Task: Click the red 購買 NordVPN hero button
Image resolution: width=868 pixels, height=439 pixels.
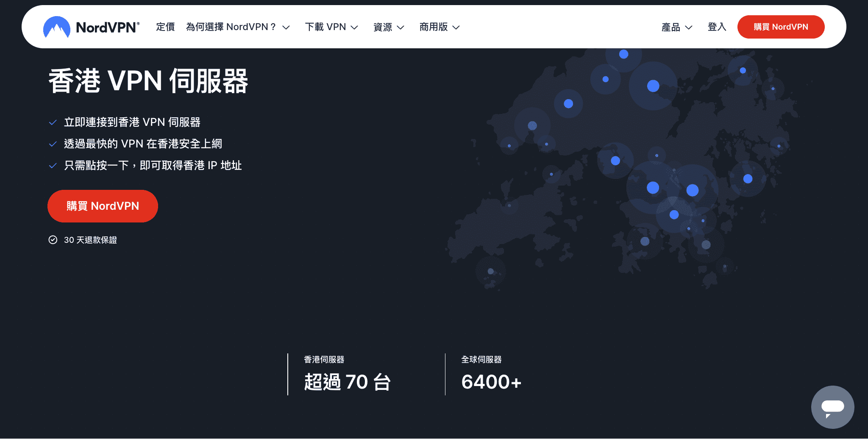Action: 102,206
